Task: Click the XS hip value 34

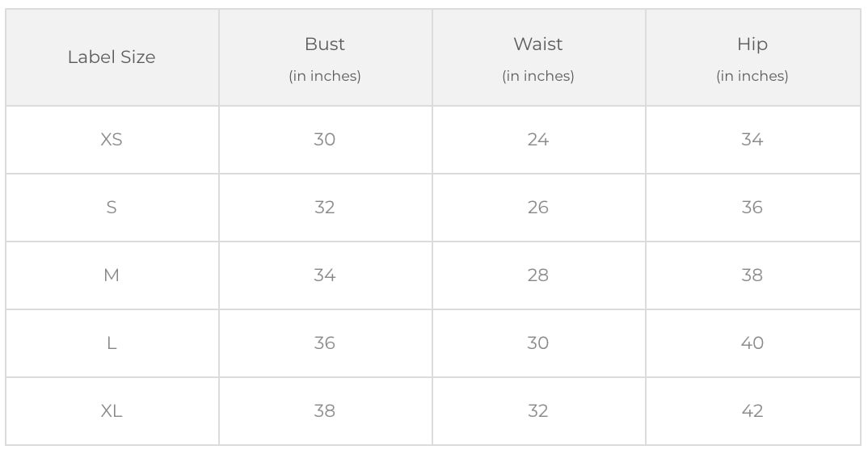Action: pos(752,140)
